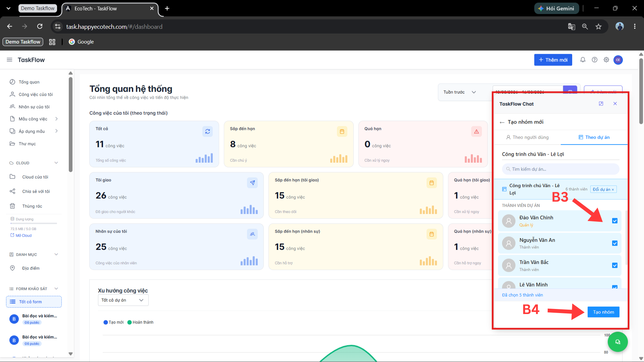Click the calendar icon on Sắp đến hạn card
This screenshot has width=644, height=362.
342,132
